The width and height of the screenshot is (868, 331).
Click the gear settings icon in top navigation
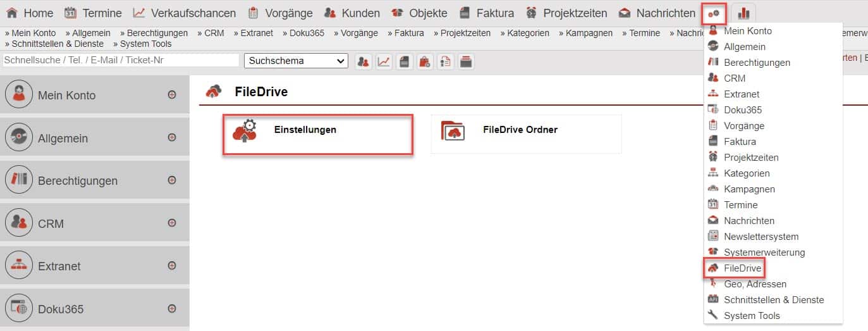tap(714, 13)
